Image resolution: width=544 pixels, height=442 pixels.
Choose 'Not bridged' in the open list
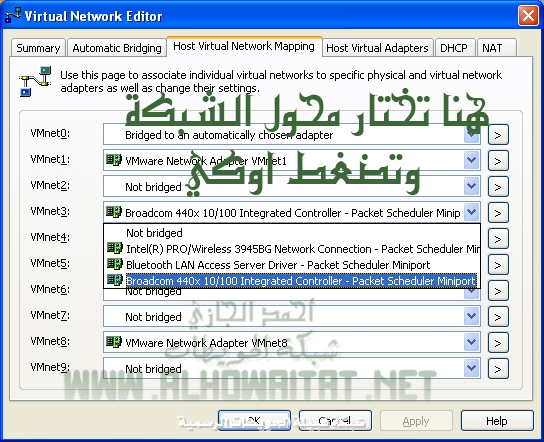pos(292,233)
